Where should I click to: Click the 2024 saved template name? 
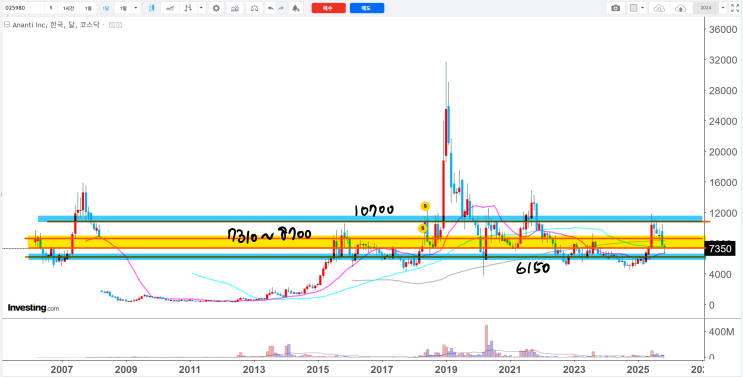tap(706, 8)
